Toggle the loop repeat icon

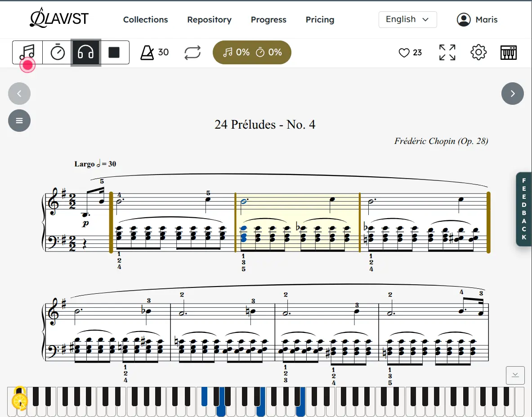(x=192, y=53)
